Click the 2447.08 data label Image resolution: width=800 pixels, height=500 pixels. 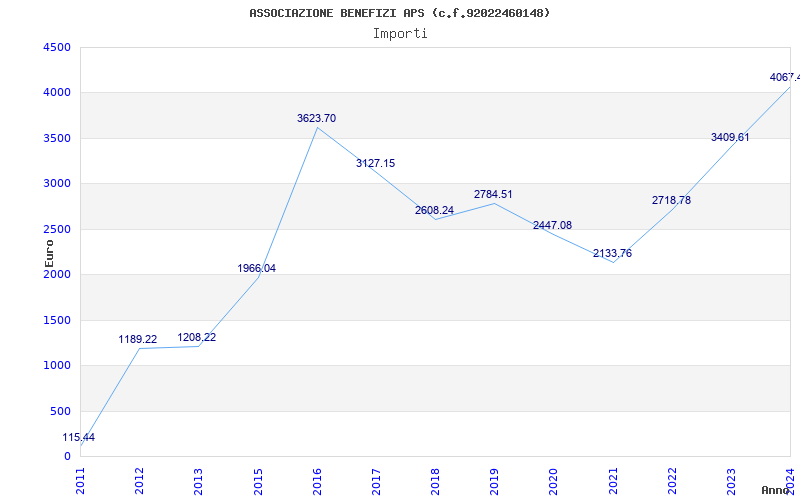click(x=552, y=225)
